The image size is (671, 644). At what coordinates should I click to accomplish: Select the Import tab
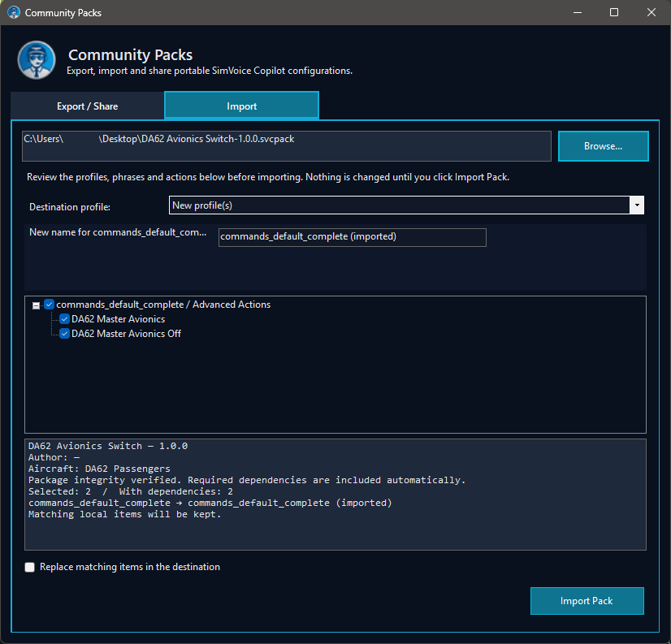(x=242, y=106)
